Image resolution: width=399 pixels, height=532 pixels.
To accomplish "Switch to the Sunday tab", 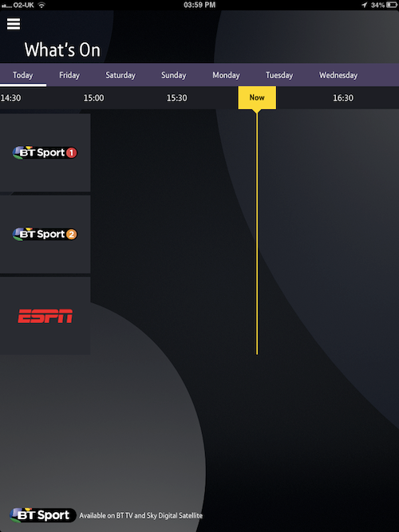I will pyautogui.click(x=173, y=75).
